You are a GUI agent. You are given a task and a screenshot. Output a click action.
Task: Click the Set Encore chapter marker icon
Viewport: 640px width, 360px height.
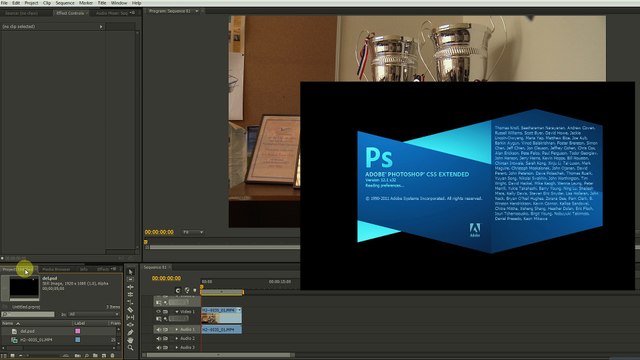187,291
